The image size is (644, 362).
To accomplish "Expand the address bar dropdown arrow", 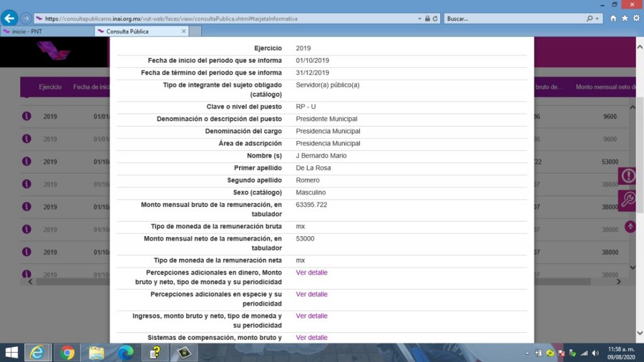I will (419, 19).
